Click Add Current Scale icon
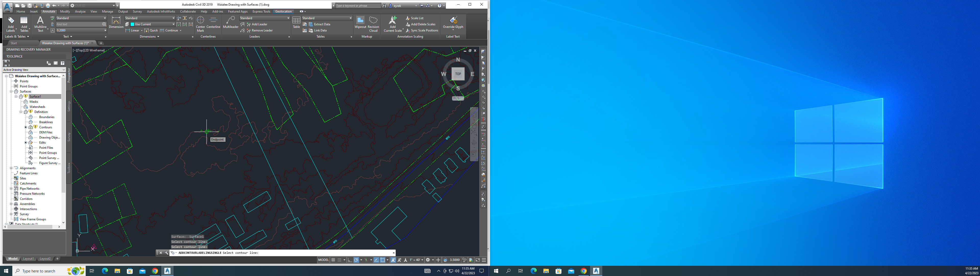 coord(393,24)
